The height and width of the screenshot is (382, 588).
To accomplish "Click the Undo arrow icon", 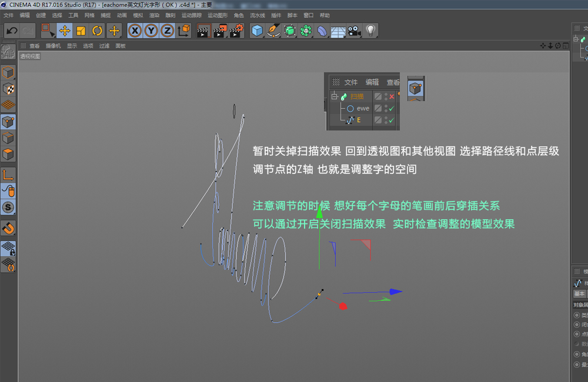I will point(12,31).
